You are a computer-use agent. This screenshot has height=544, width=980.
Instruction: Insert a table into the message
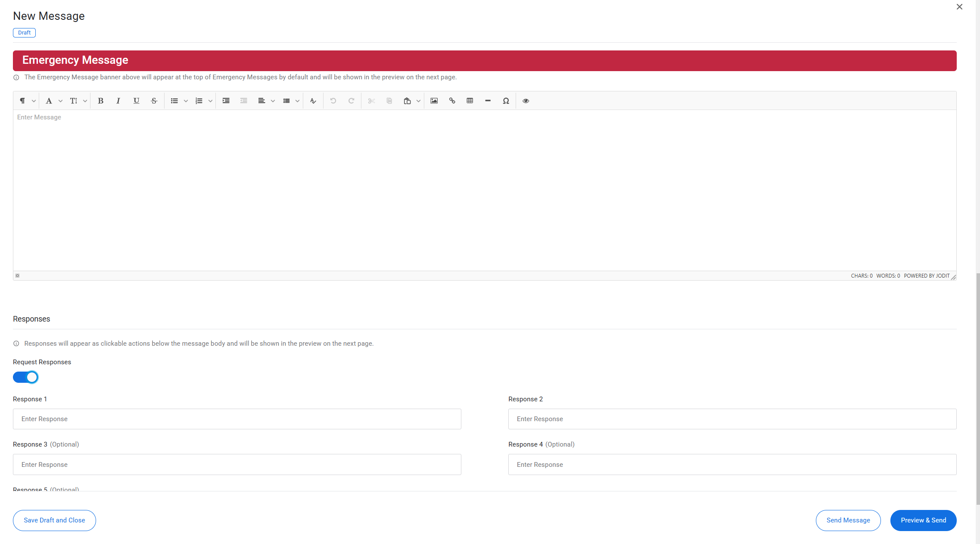pos(470,101)
